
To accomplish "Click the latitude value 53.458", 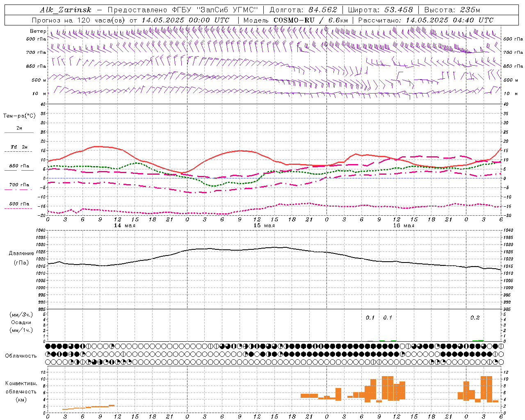I will [x=398, y=10].
